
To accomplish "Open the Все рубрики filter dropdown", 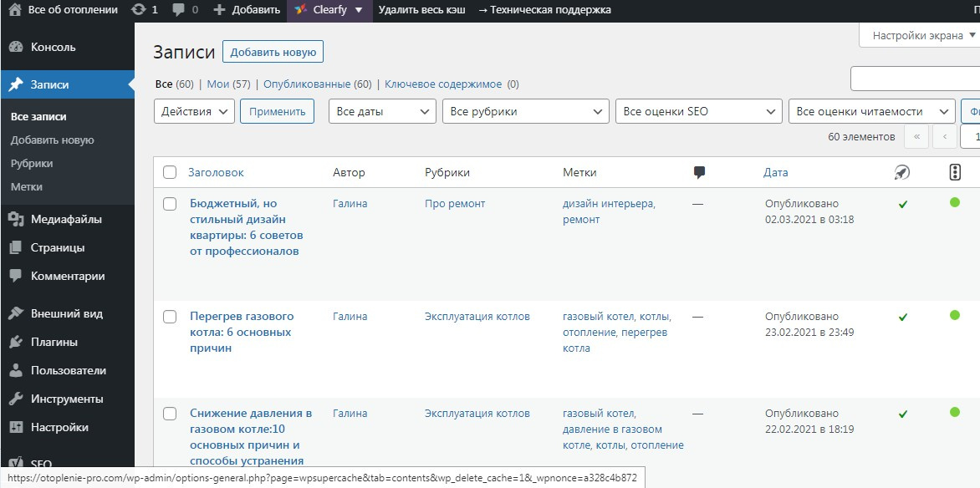I will pos(525,111).
